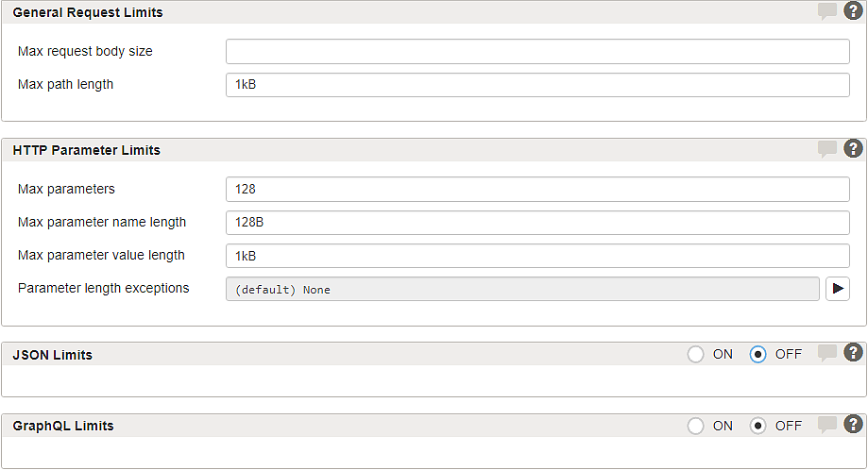Turn JSON Limits ON
This screenshot has height=470, width=868.
point(695,354)
